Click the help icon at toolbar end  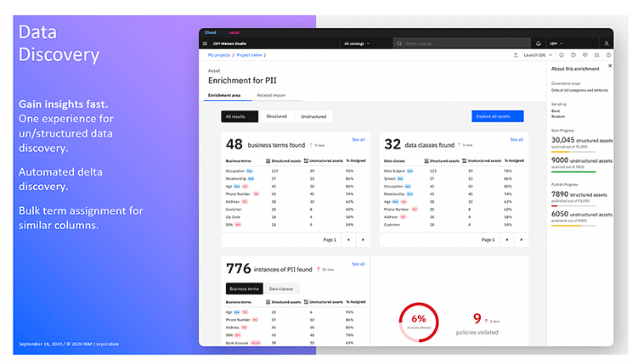pyautogui.click(x=608, y=55)
